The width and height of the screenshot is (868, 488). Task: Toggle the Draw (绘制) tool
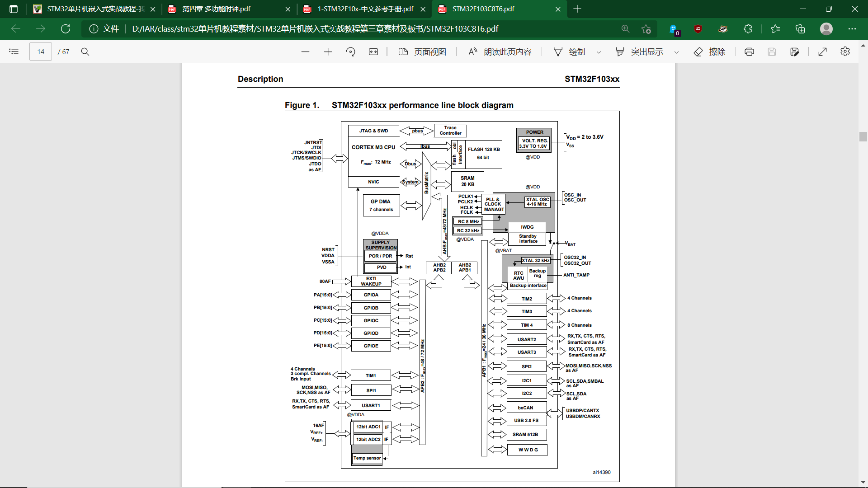570,52
